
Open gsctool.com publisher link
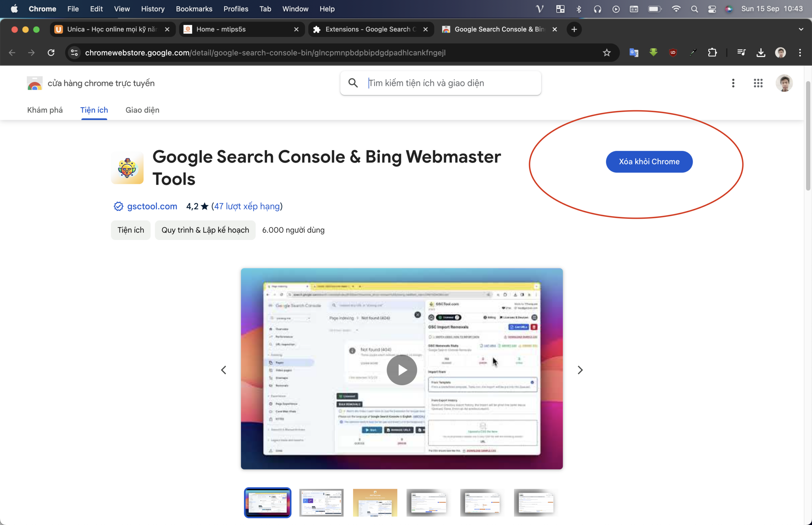point(152,206)
